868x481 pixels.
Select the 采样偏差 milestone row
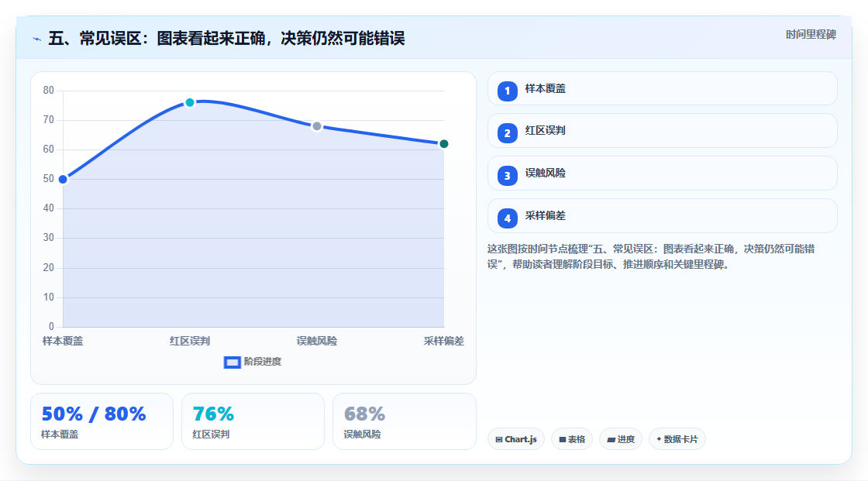662,216
